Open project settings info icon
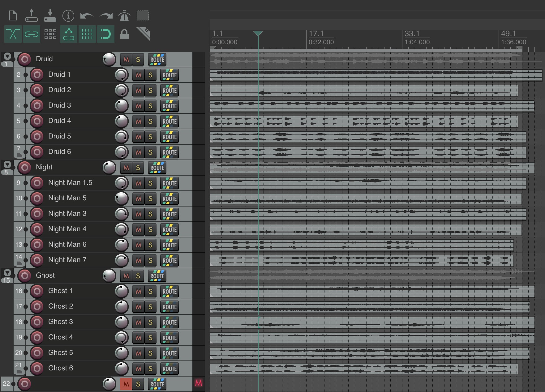The height and width of the screenshot is (392, 545). click(x=68, y=15)
